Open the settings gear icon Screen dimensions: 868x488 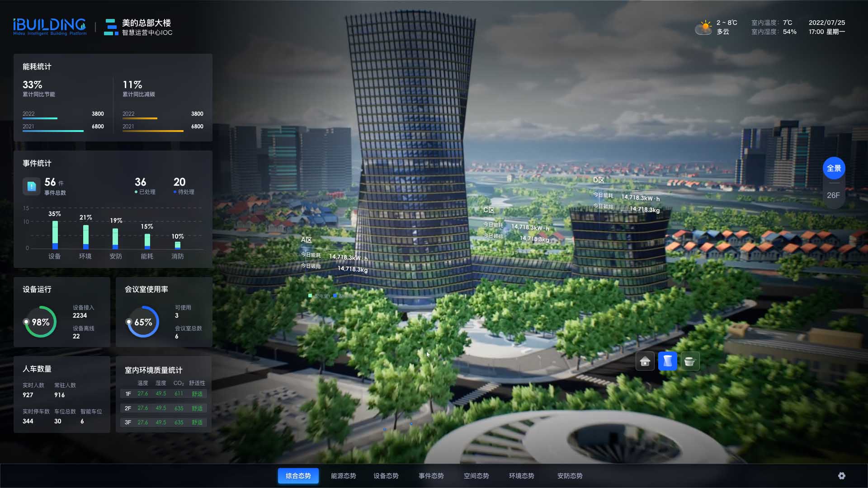(x=841, y=476)
